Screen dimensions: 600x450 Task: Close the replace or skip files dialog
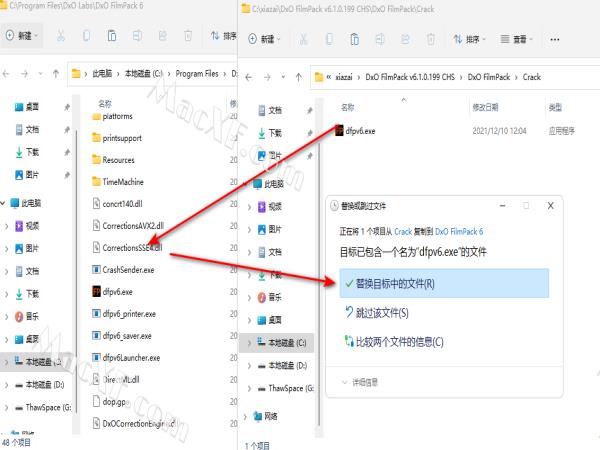(x=551, y=206)
